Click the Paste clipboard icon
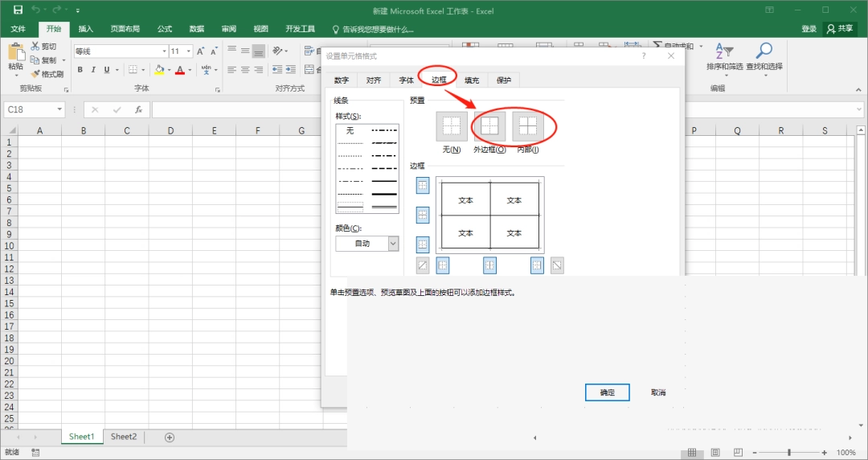The image size is (868, 460). 16,51
